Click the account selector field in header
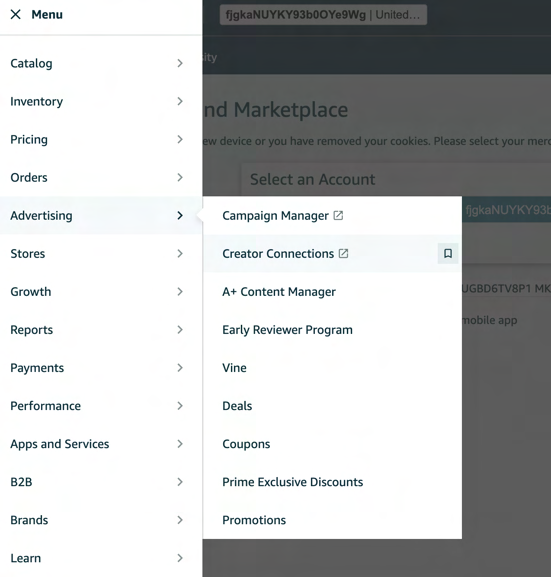Image resolution: width=551 pixels, height=577 pixels. click(x=323, y=15)
